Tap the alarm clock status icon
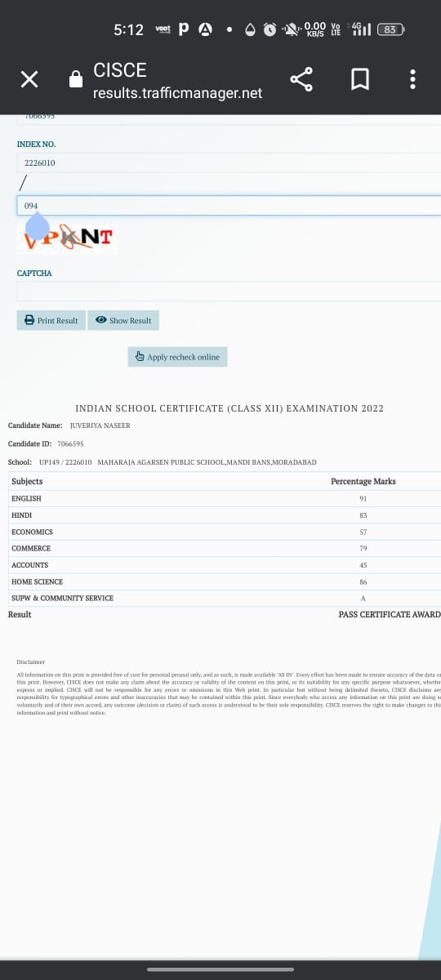Viewport: 441px width, 980px height. pyautogui.click(x=269, y=29)
